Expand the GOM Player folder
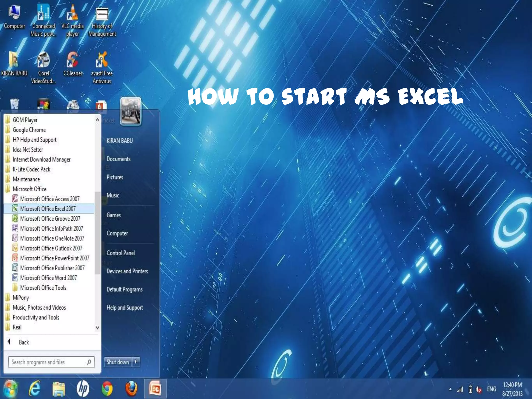Image resolution: width=532 pixels, height=399 pixels. pyautogui.click(x=49, y=120)
